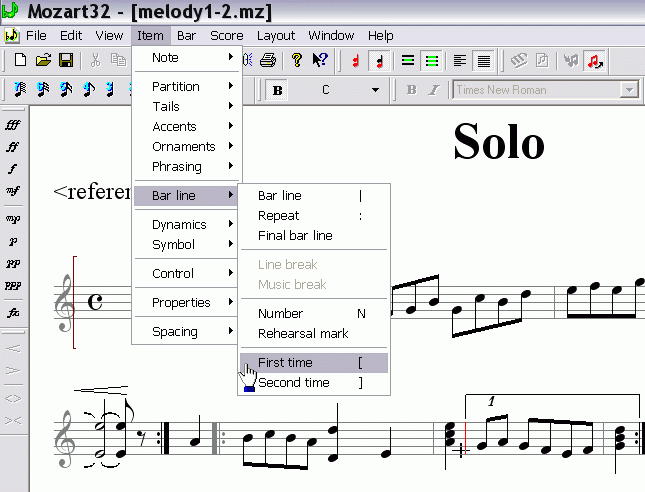645x492 pixels.
Task: Insert fz dynamic from side palette
Action: point(13,313)
